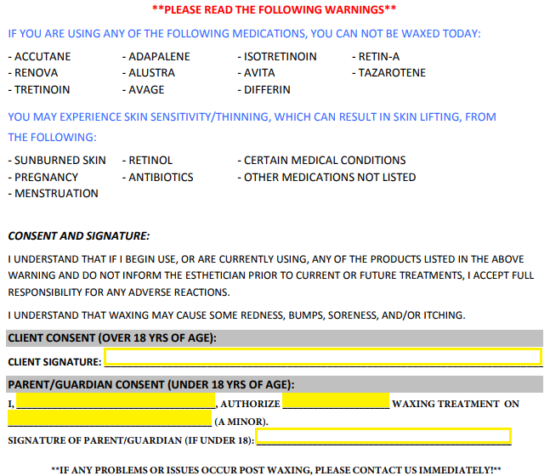Click the 'Client Consent (Over 18 yrs of age)' header bar
Screen dimensions: 550x476
[x=274, y=338]
